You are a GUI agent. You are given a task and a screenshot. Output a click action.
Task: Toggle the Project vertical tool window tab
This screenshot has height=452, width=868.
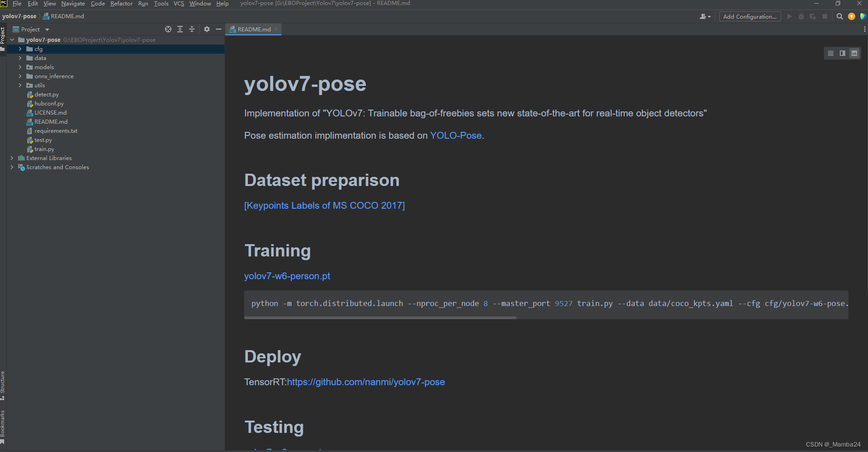[x=3, y=39]
